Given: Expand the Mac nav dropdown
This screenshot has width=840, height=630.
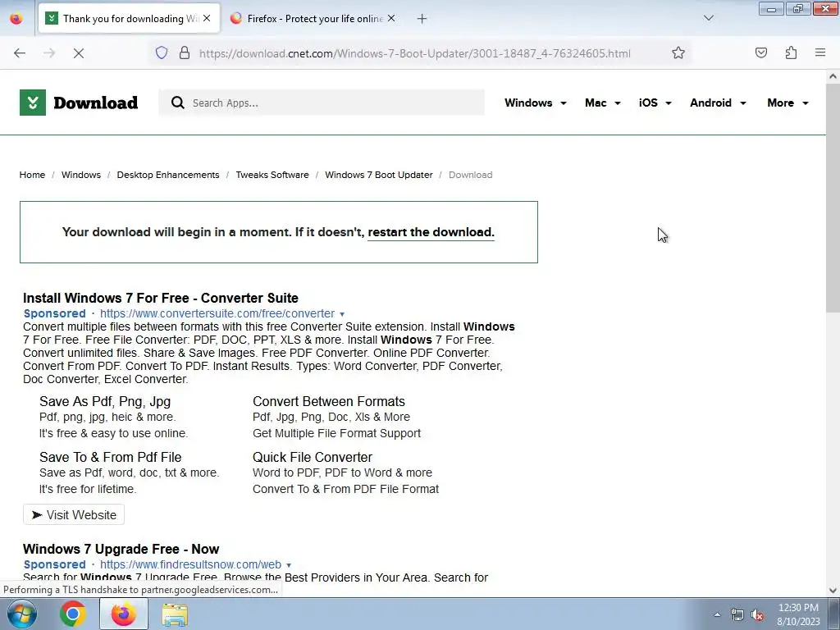Looking at the screenshot, I should (603, 103).
